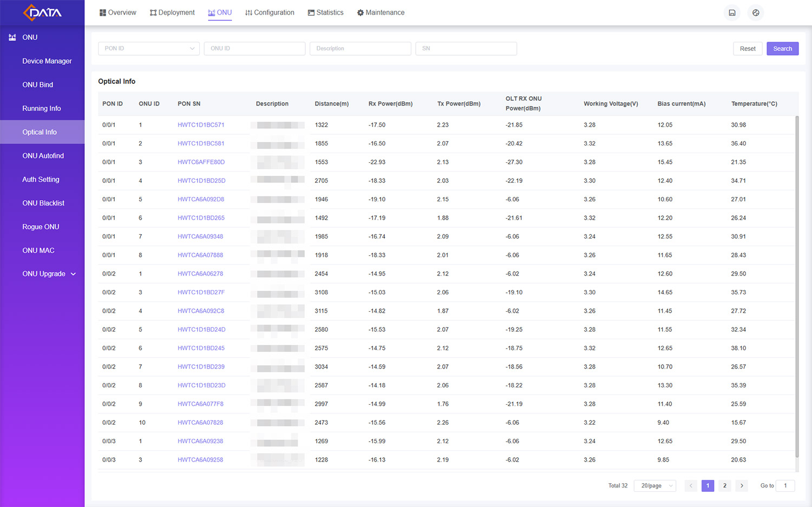
Task: Click the C-DATA logo
Action: point(42,12)
